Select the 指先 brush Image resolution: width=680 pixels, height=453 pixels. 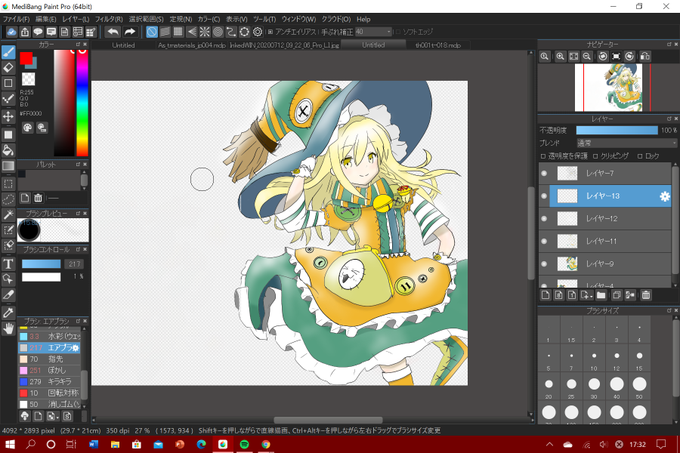tap(49, 359)
